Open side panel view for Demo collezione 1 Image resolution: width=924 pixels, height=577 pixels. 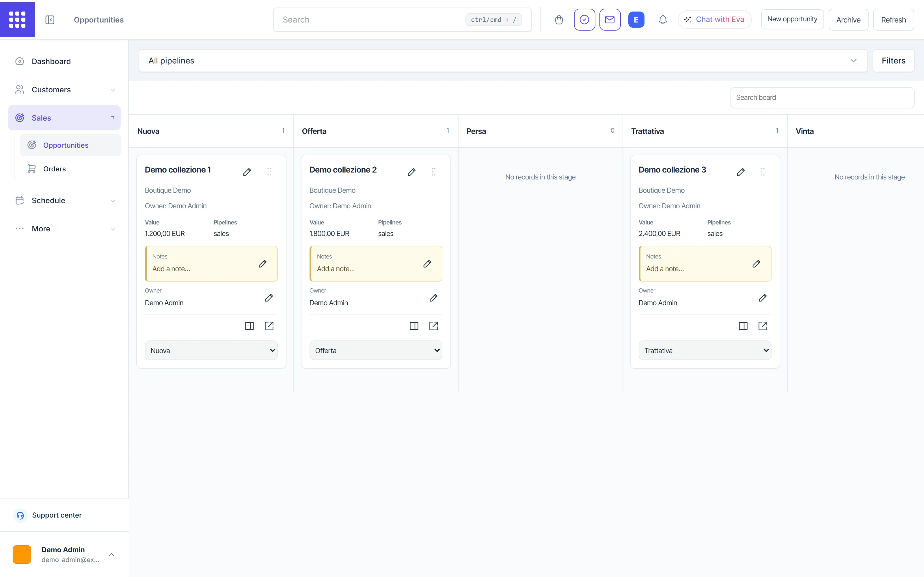249,326
